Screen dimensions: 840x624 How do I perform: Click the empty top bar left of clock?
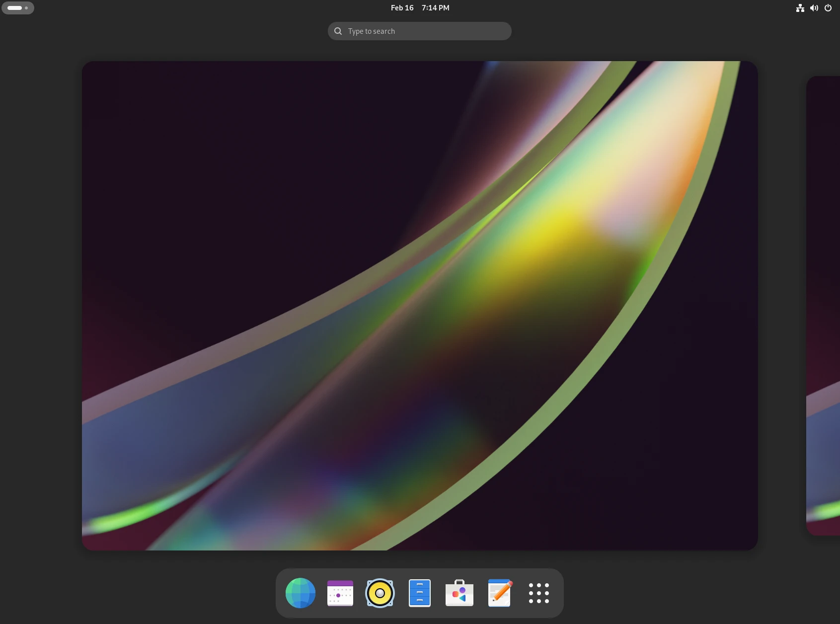tap(209, 8)
